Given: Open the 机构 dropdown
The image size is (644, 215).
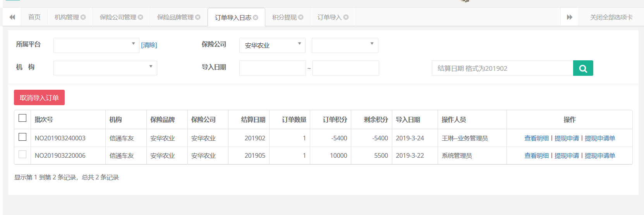Looking at the screenshot, I should pyautogui.click(x=105, y=68).
